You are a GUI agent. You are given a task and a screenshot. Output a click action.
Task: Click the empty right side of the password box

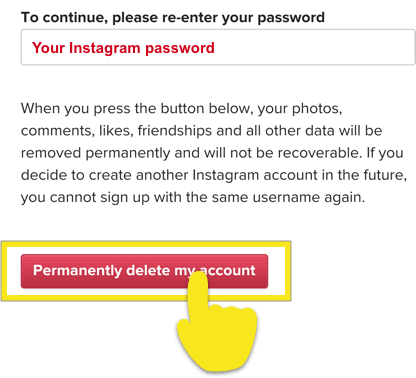[313, 47]
